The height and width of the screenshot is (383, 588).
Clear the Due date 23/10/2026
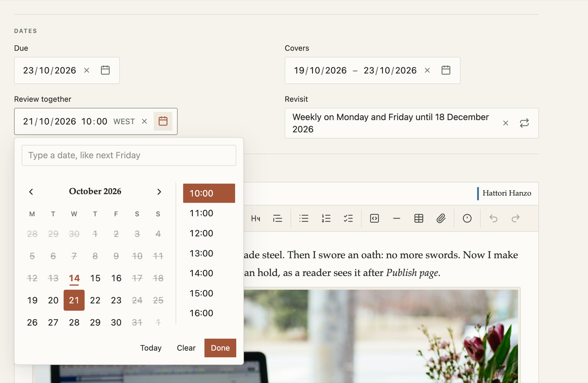click(x=87, y=70)
